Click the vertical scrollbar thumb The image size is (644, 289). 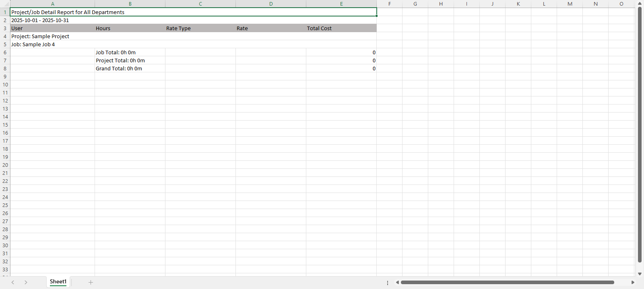tap(640, 135)
